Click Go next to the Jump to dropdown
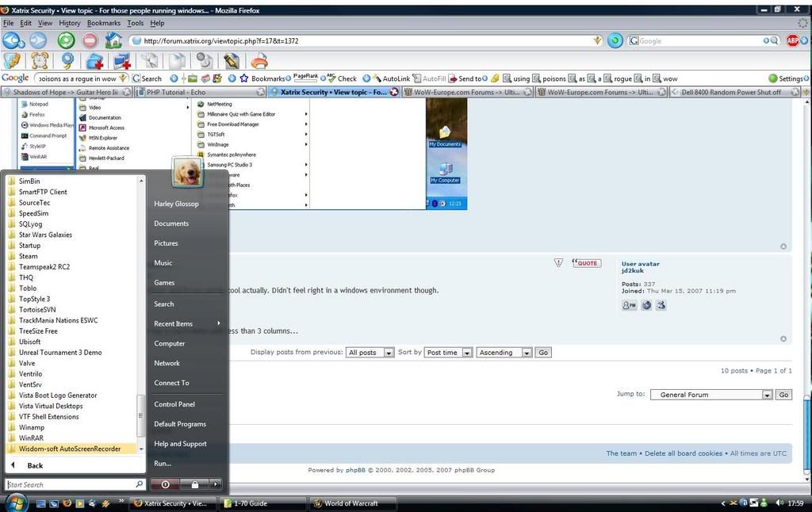This screenshot has width=812, height=512. coord(784,395)
